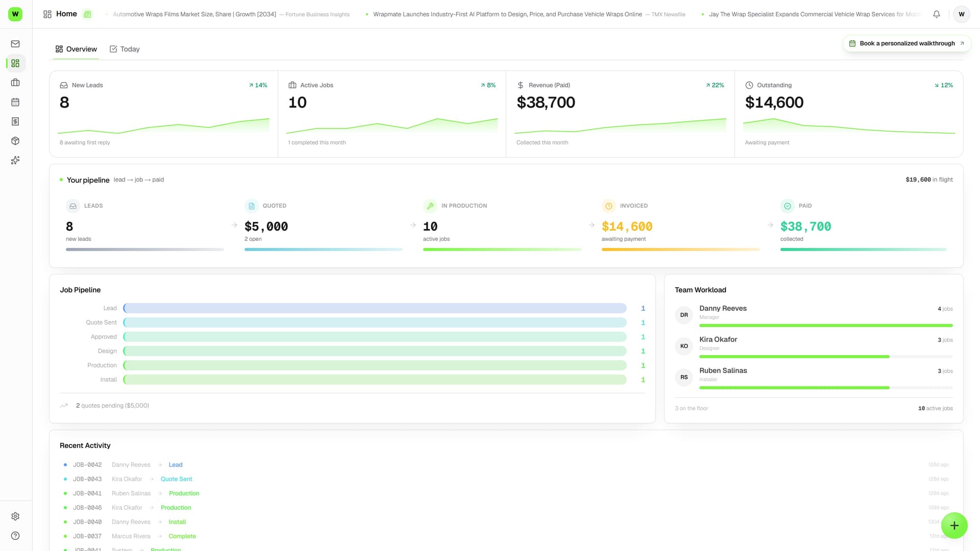Viewport: 980px width, 551px height.
Task: Click Book a personalized walkthrough button
Action: point(906,43)
